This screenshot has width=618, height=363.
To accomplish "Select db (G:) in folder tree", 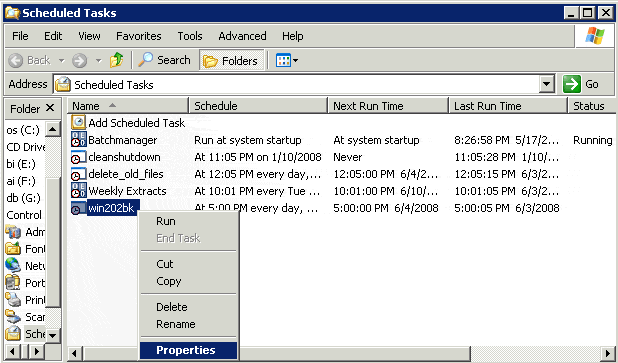I will pos(23,197).
